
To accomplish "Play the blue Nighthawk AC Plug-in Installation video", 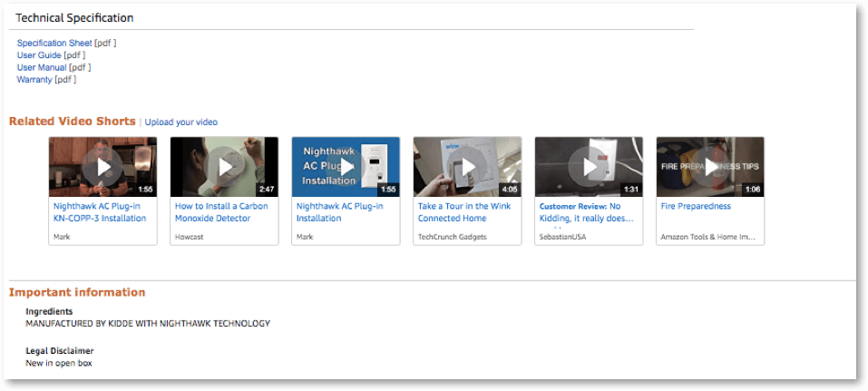I will [346, 167].
